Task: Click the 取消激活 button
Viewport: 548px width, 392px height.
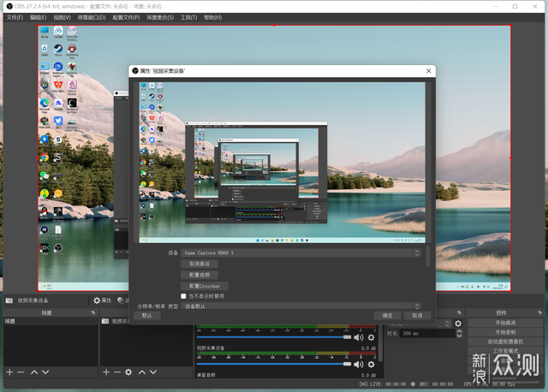Action: [x=200, y=264]
